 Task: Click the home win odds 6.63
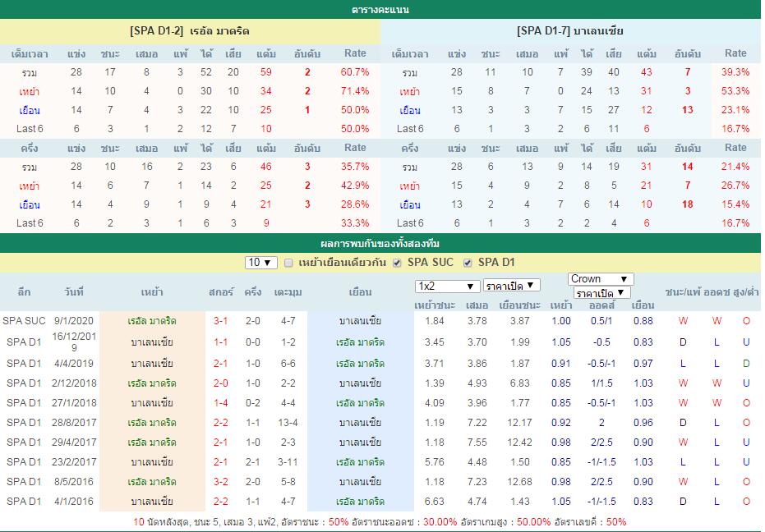point(434,502)
